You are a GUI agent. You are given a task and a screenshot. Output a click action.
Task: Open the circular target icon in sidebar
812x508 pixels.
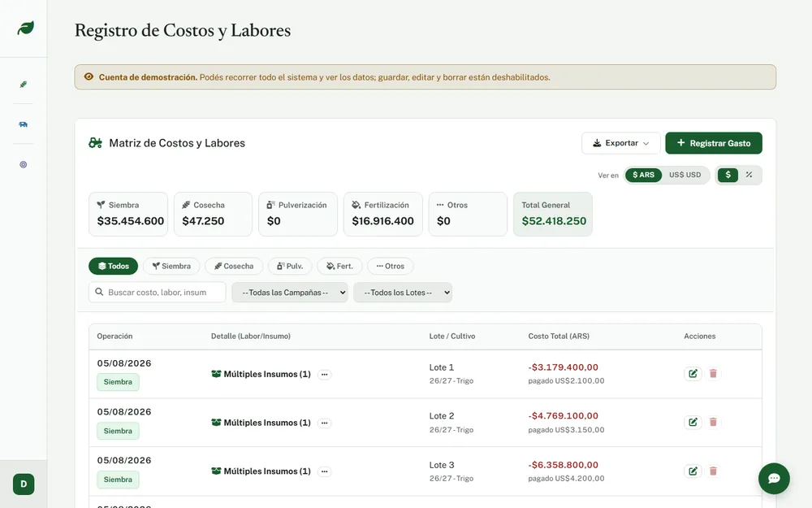click(x=24, y=164)
